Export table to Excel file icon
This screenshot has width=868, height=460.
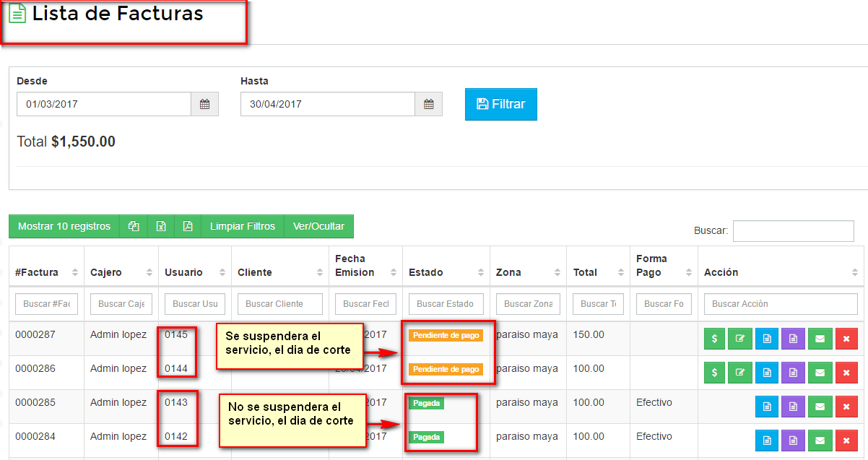tap(161, 227)
